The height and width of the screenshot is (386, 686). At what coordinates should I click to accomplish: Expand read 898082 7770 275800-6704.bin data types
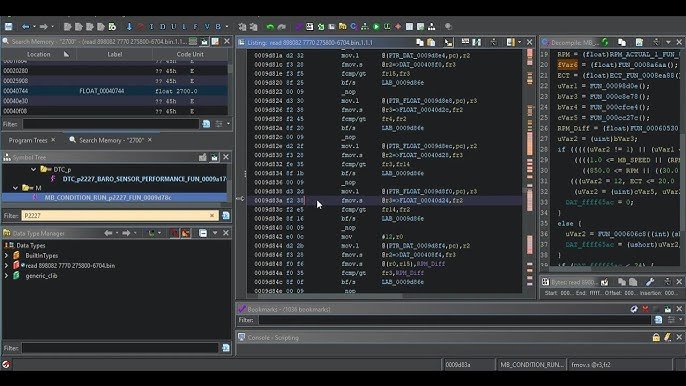[6, 266]
